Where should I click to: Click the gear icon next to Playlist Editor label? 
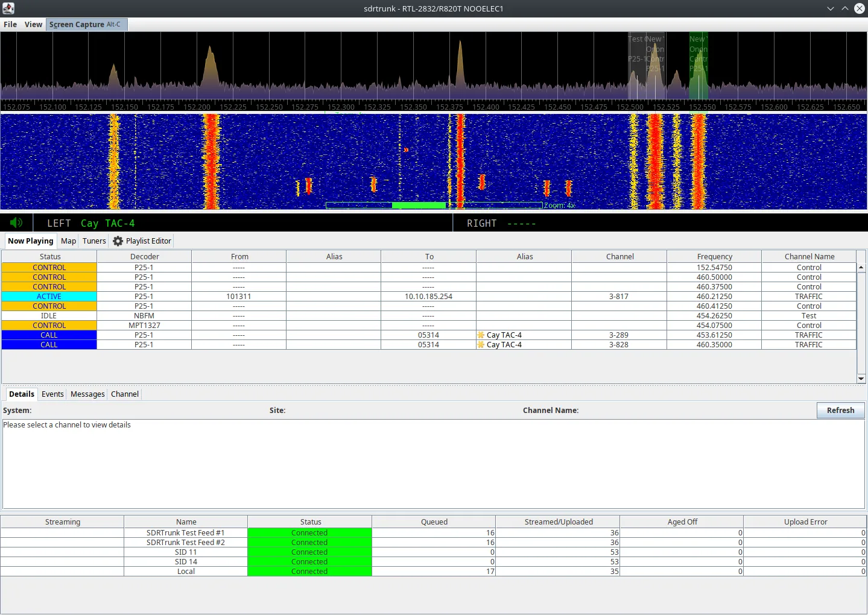(x=118, y=241)
